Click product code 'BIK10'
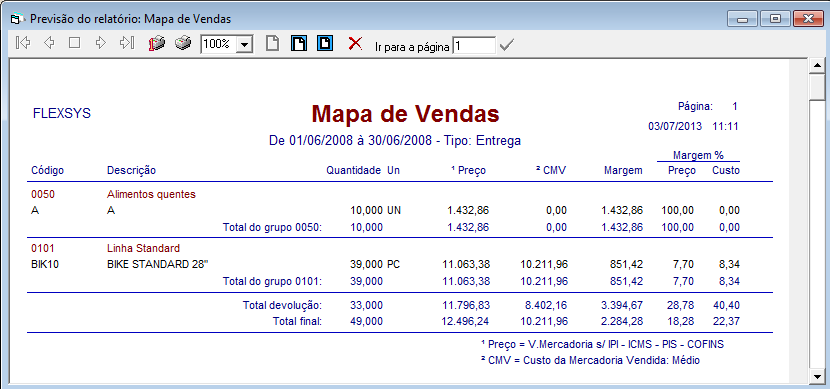Screen dimensions: 830x389 (x=45, y=264)
